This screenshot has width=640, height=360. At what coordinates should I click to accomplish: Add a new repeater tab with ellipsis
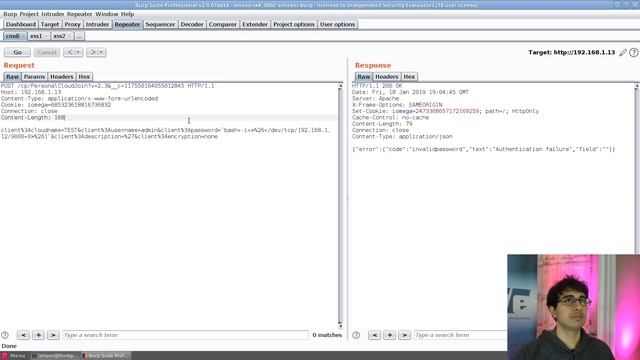(79, 36)
